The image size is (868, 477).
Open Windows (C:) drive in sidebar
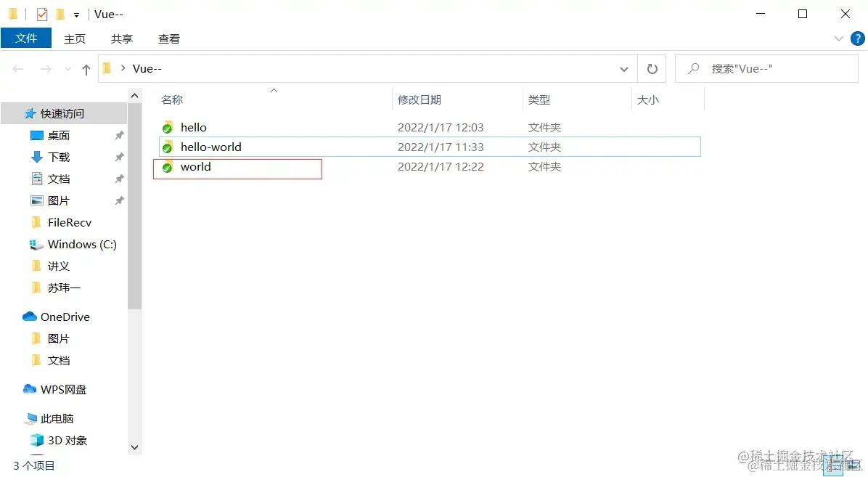82,245
